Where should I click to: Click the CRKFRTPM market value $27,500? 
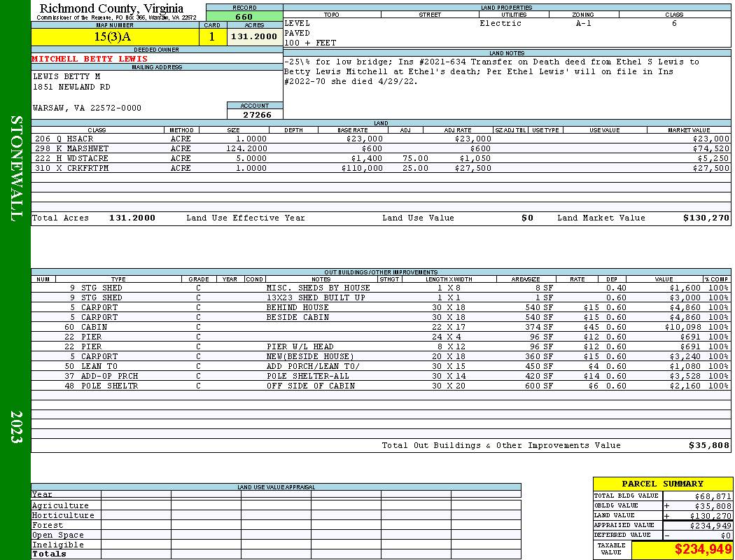[x=710, y=169]
